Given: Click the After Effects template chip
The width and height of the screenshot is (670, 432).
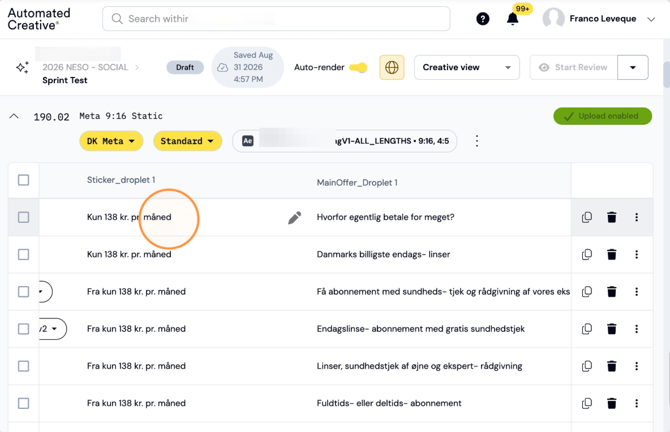Looking at the screenshot, I should pyautogui.click(x=344, y=141).
